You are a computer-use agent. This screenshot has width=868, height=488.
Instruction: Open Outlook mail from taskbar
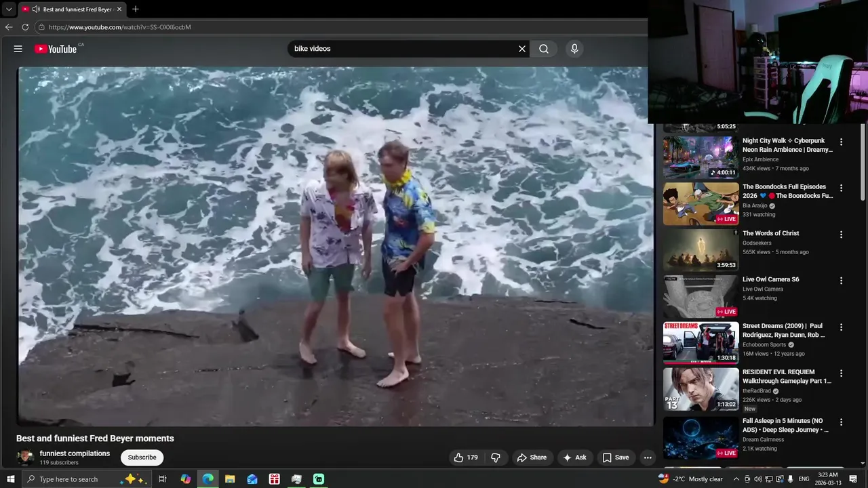(252, 479)
